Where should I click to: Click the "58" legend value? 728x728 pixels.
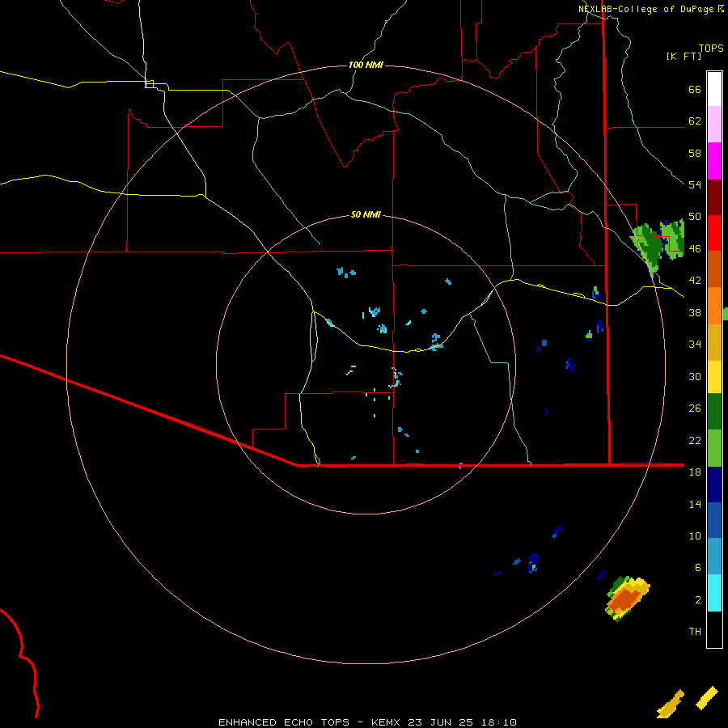tap(695, 153)
